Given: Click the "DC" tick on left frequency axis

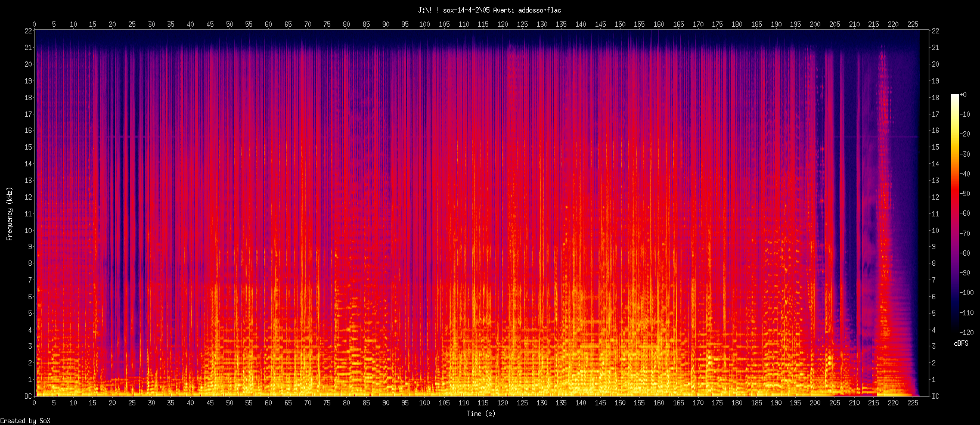Looking at the screenshot, I should (27, 396).
